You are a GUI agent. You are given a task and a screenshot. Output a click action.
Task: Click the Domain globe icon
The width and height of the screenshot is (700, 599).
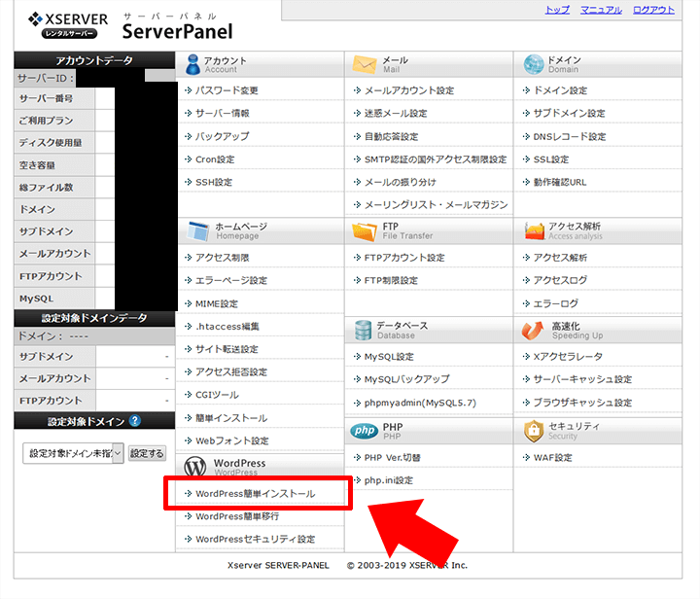534,65
